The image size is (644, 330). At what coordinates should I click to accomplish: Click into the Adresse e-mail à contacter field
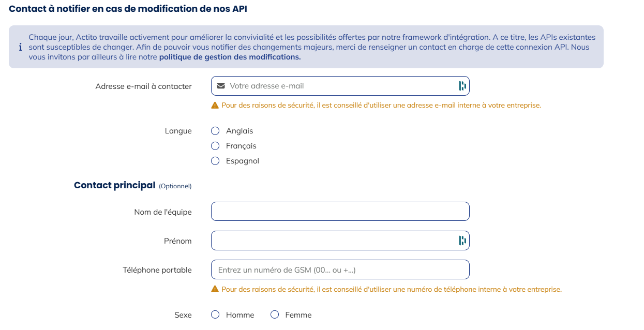[x=336, y=85]
